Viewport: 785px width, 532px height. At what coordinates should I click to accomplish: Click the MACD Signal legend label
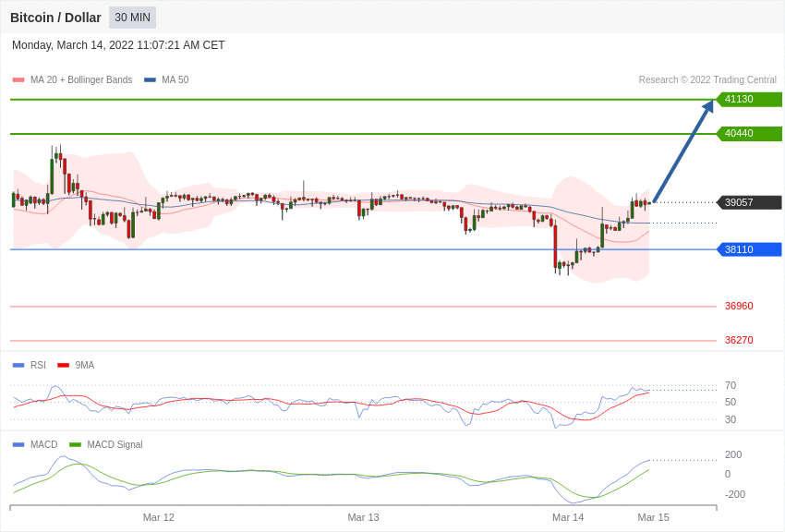(x=115, y=444)
